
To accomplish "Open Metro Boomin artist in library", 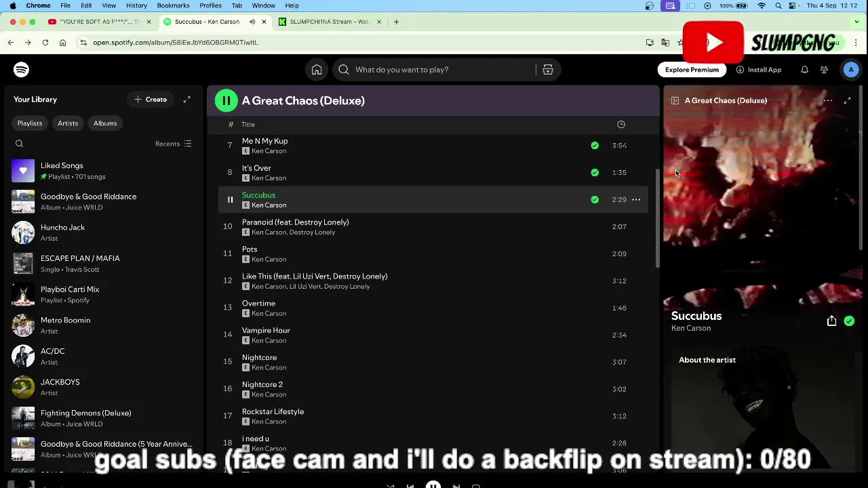I will [103, 325].
